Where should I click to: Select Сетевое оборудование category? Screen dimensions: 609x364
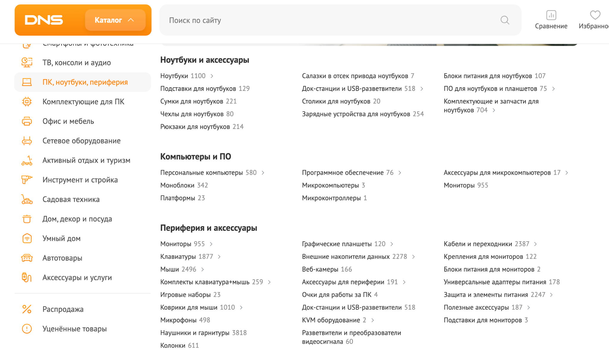81,141
